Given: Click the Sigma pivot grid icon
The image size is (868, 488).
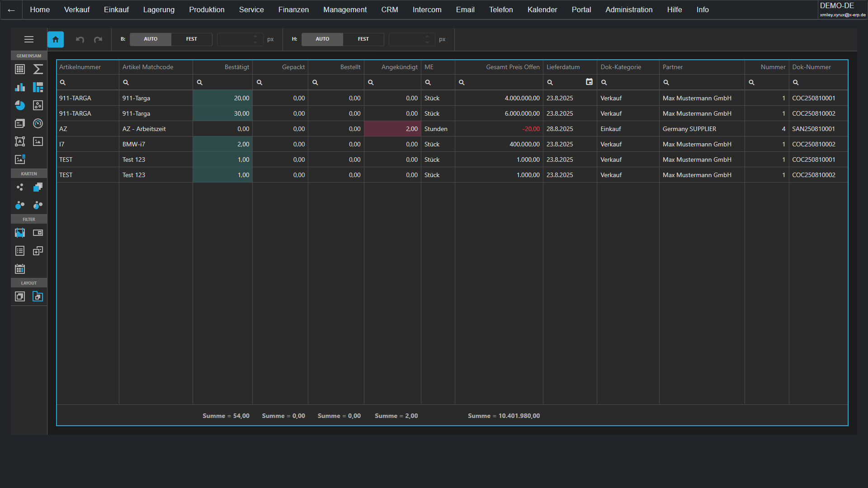Looking at the screenshot, I should point(38,69).
